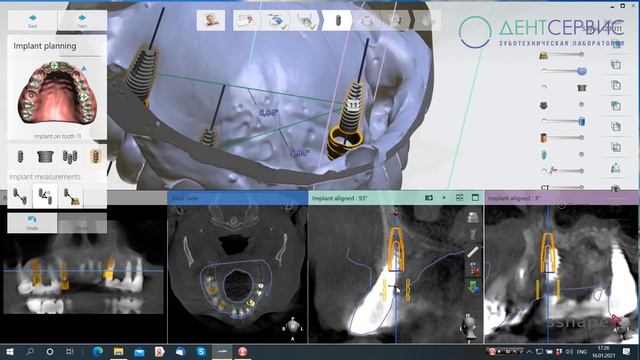
Task: Adjust the nerve/scissors visibility slider
Action: [562, 171]
